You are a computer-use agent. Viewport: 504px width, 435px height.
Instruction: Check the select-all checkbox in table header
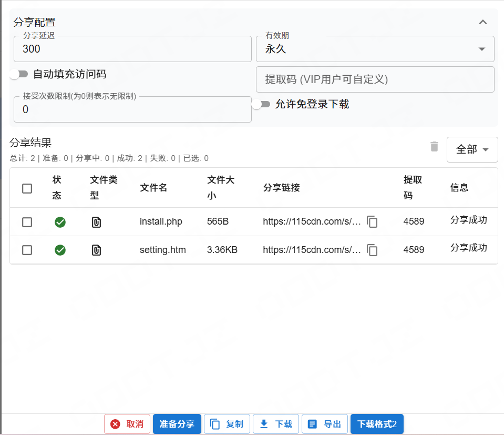coord(27,188)
